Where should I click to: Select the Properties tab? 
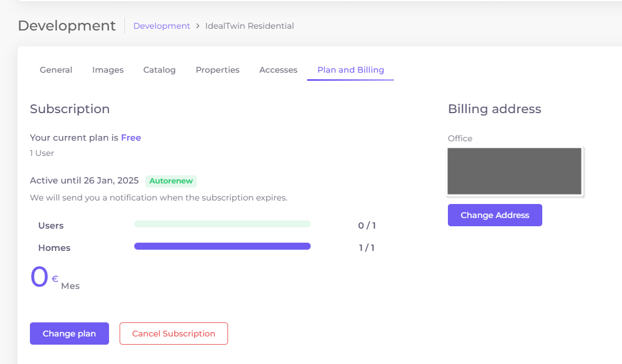click(x=217, y=70)
